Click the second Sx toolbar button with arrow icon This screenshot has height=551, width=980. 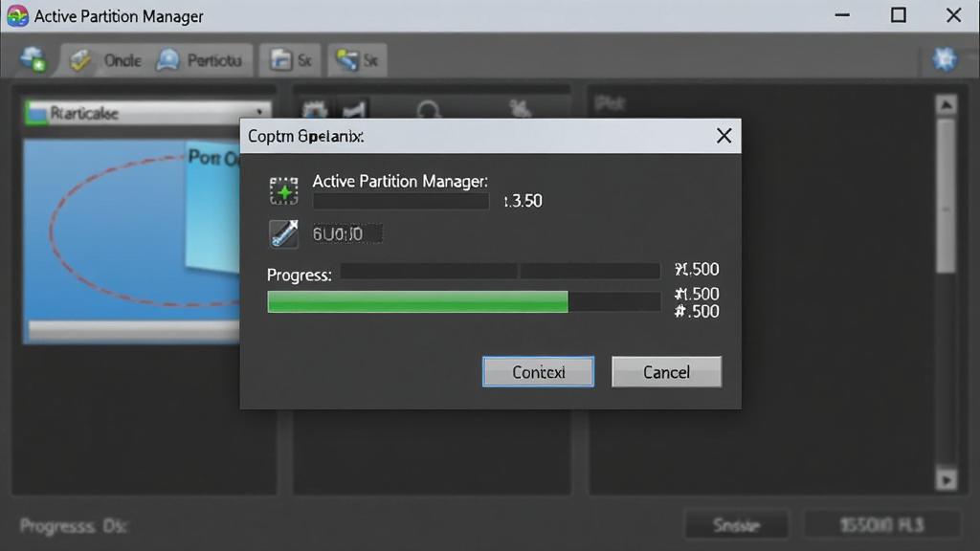[357, 60]
